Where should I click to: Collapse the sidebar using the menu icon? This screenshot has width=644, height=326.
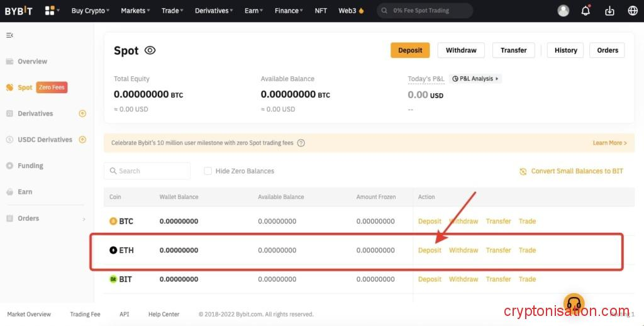pyautogui.click(x=9, y=35)
